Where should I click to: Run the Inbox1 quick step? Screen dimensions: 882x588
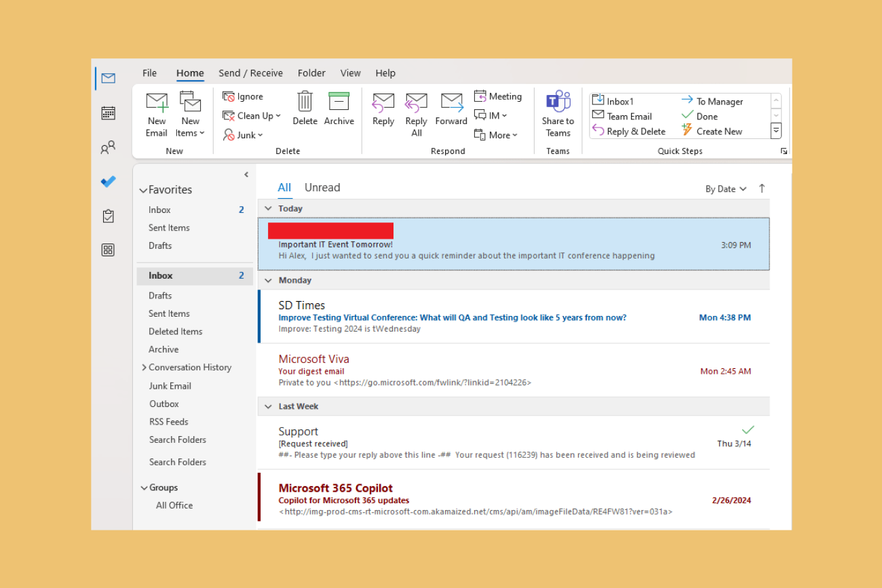click(613, 101)
